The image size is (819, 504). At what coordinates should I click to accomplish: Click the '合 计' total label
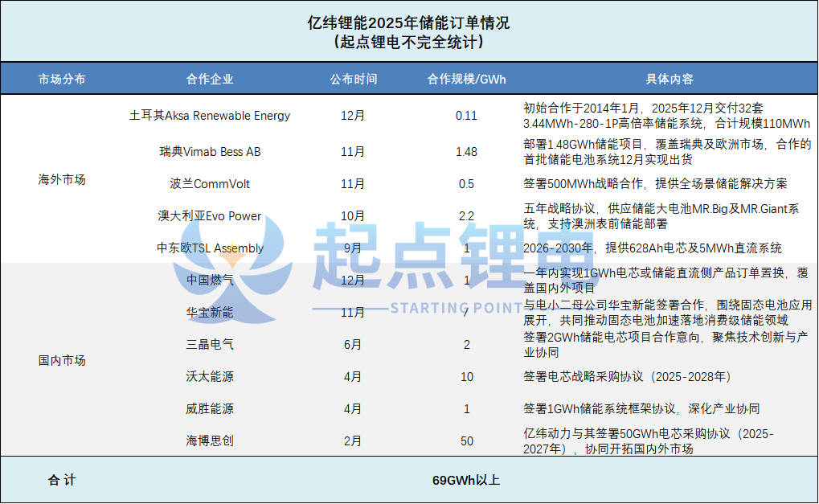pos(62,480)
